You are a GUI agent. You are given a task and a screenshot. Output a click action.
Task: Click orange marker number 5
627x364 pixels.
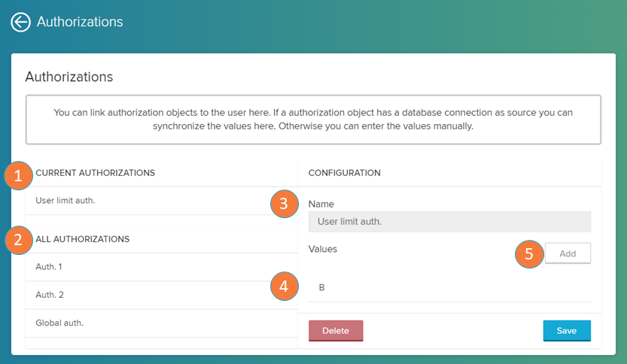(529, 254)
